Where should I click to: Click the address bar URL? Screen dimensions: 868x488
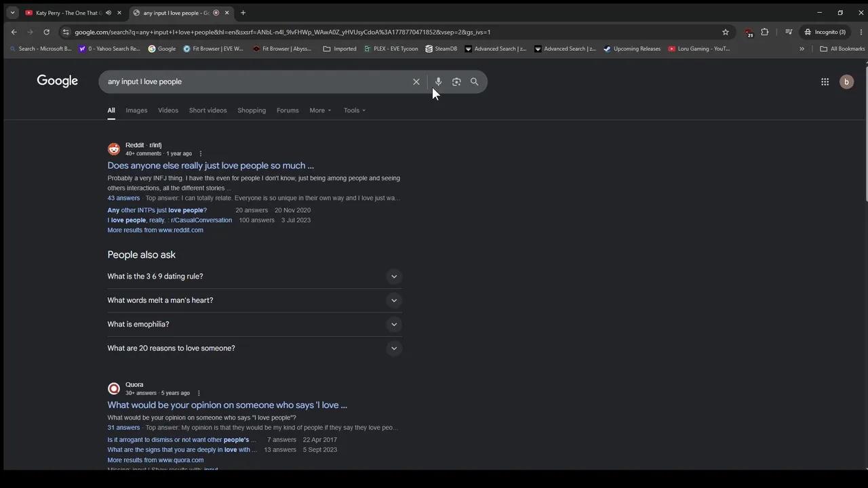click(x=283, y=32)
